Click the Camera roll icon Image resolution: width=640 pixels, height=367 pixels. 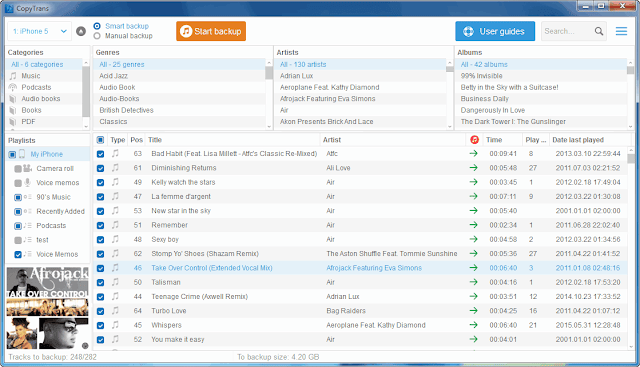click(27, 168)
